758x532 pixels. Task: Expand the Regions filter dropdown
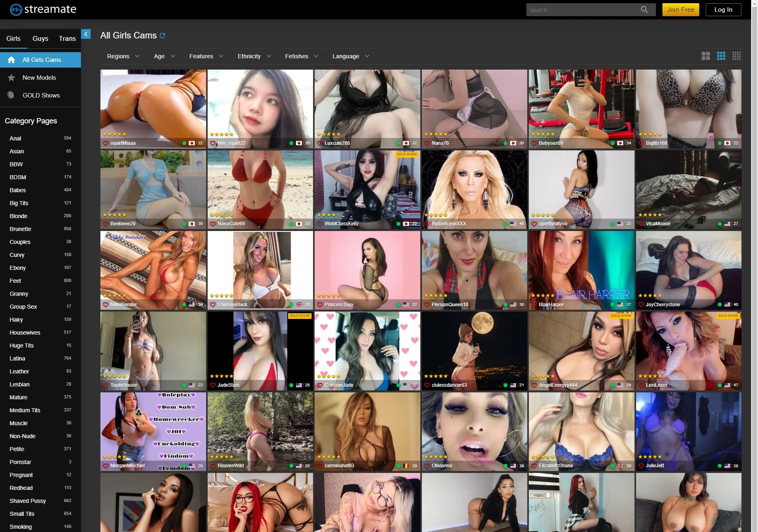pos(123,56)
